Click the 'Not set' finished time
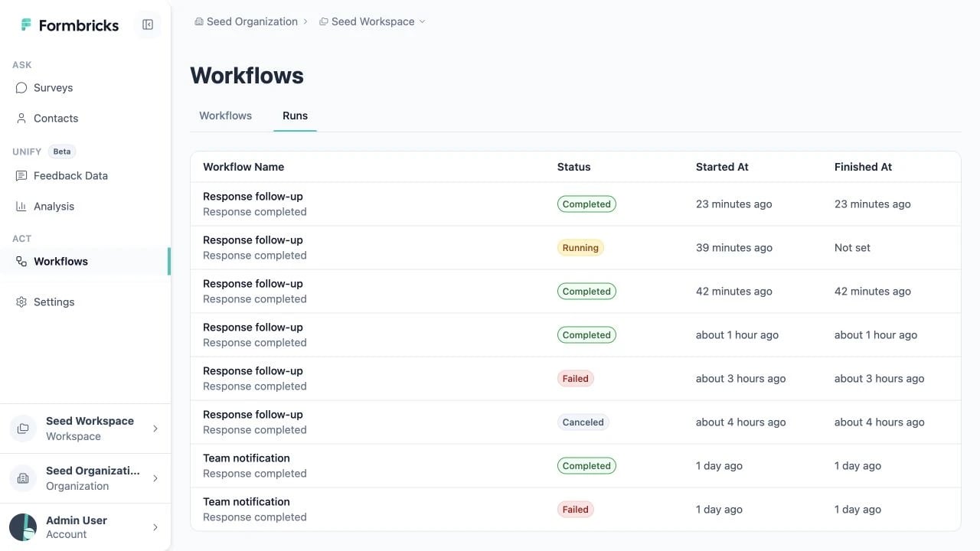The height and width of the screenshot is (551, 980). pos(852,248)
